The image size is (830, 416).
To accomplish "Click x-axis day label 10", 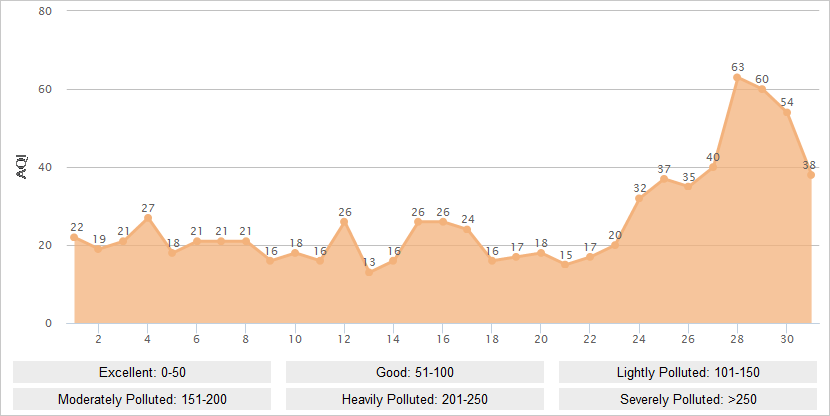I will coord(295,339).
